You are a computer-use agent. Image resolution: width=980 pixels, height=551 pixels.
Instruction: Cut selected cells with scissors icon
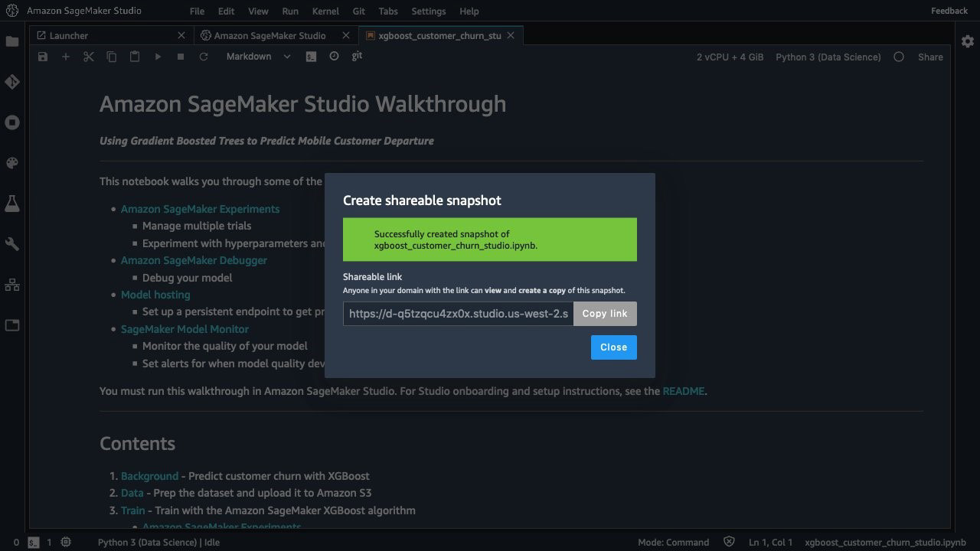(89, 57)
